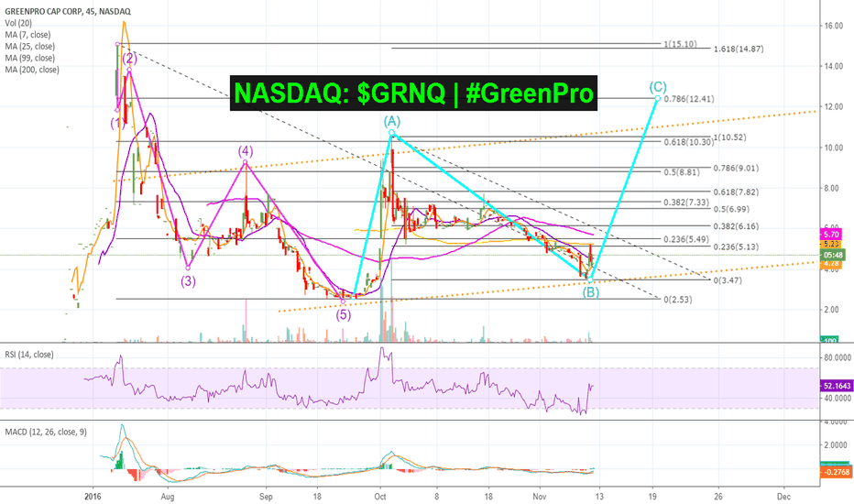Select the wave (5) label

pos(343,314)
